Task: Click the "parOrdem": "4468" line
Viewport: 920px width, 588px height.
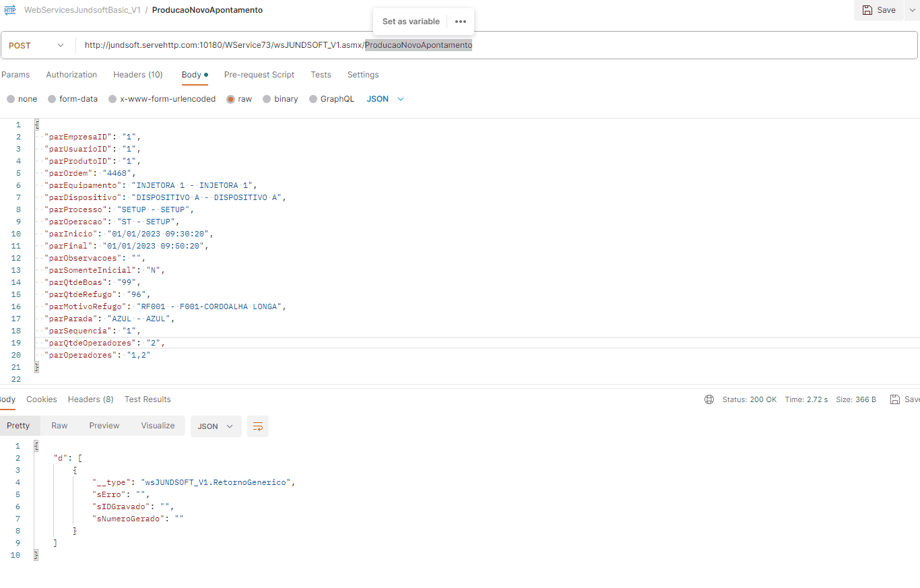Action: tap(90, 173)
